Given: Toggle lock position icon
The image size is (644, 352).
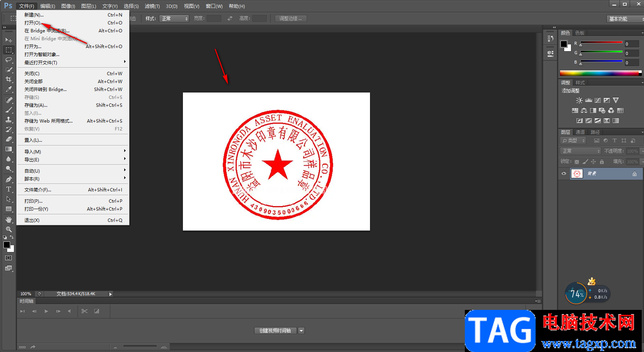Looking at the screenshot, I should point(593,162).
